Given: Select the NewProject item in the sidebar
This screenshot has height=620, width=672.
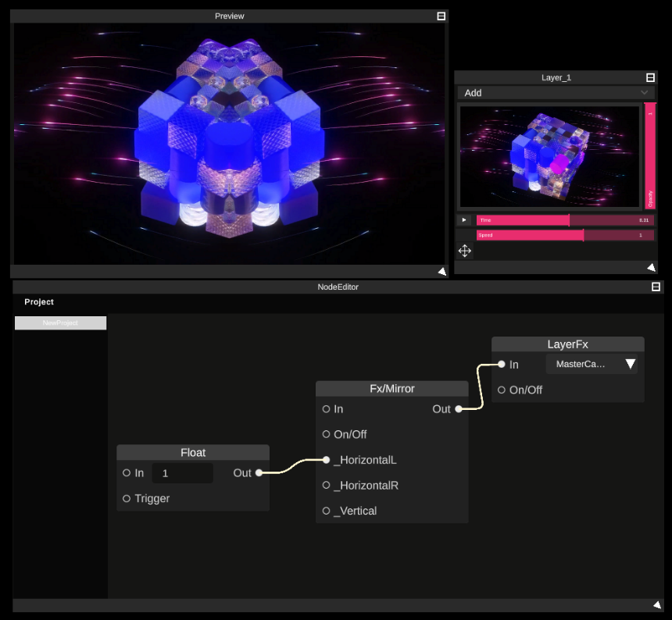Looking at the screenshot, I should pyautogui.click(x=60, y=322).
